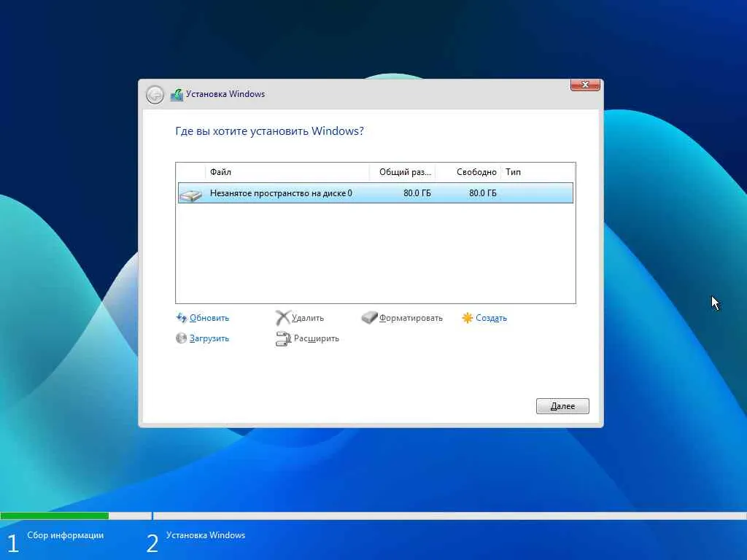Close the Установка Windows dialog

(x=585, y=85)
